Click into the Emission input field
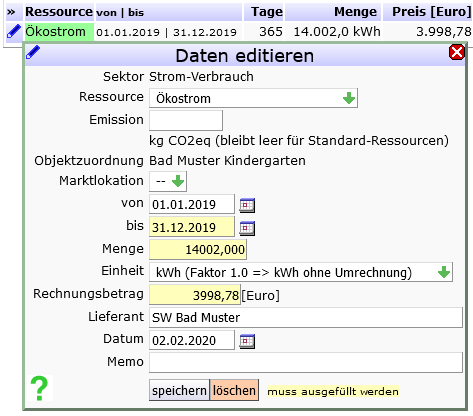The height and width of the screenshot is (416, 473). pyautogui.click(x=186, y=120)
